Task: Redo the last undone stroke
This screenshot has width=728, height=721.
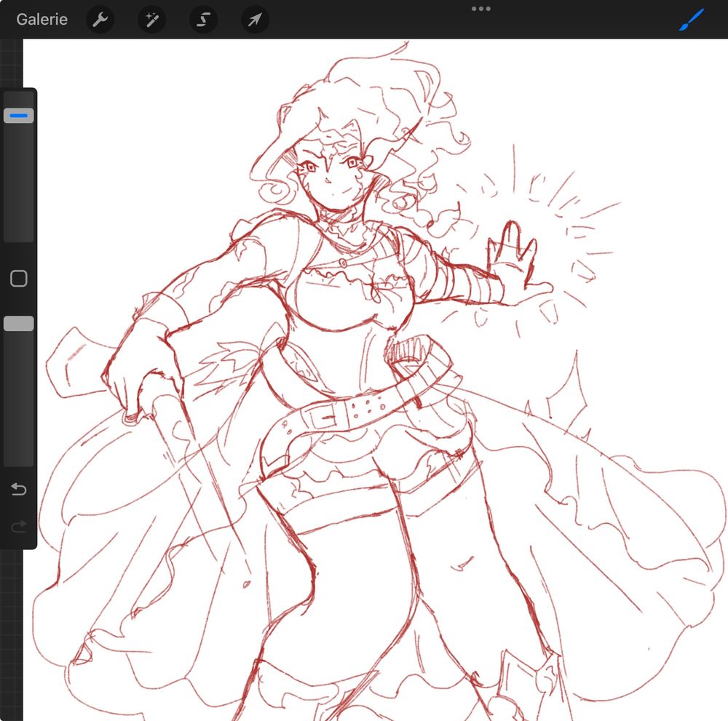Action: [19, 526]
